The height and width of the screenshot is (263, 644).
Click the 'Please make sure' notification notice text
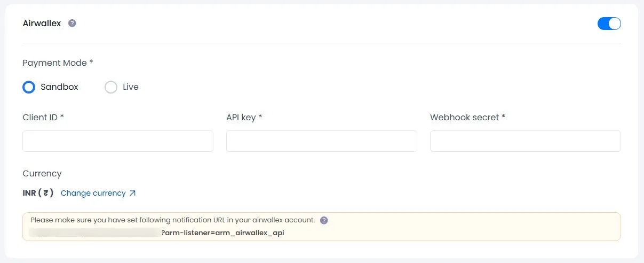pos(172,220)
